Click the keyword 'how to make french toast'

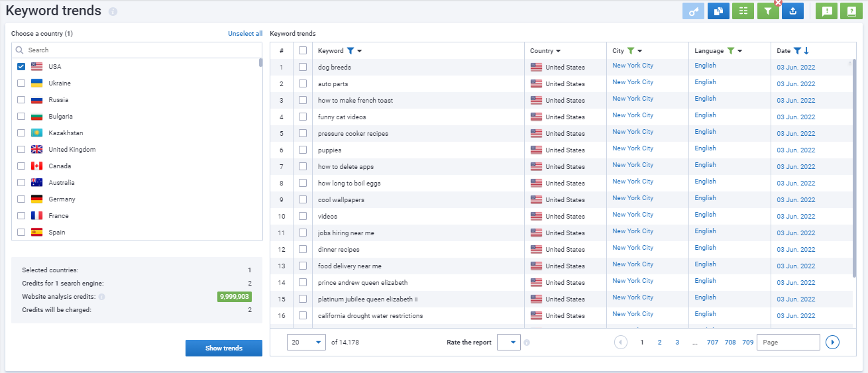tap(355, 101)
